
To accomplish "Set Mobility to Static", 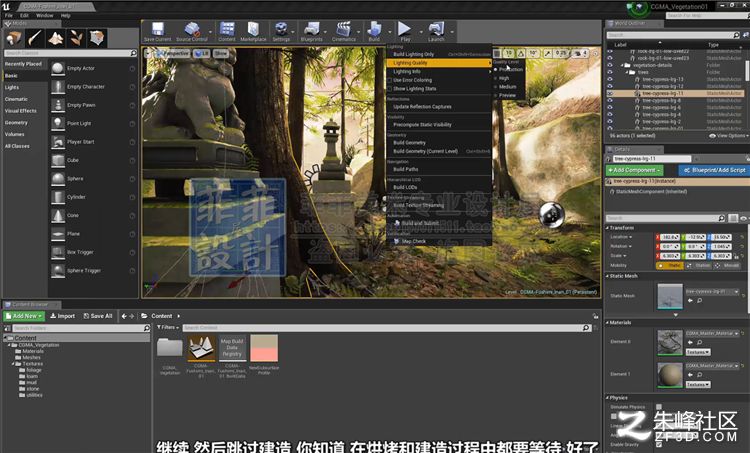I will point(670,265).
